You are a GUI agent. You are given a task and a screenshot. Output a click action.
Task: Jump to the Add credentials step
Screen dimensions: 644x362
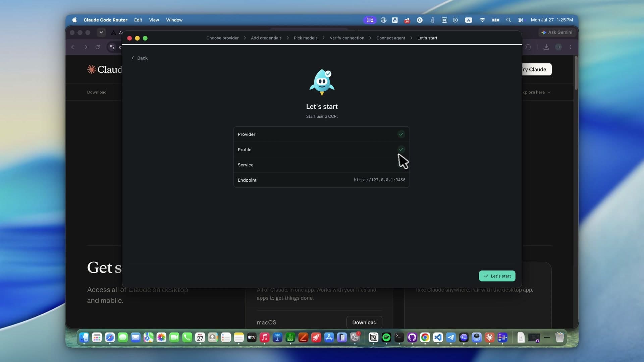coord(266,38)
